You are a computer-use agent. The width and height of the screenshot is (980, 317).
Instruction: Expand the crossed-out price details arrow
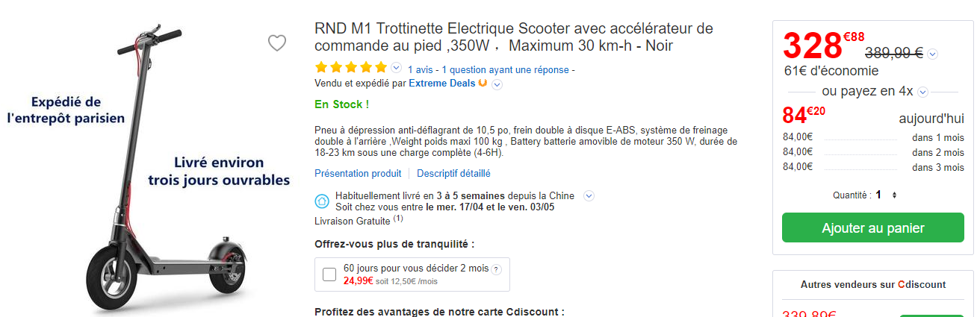(x=932, y=54)
